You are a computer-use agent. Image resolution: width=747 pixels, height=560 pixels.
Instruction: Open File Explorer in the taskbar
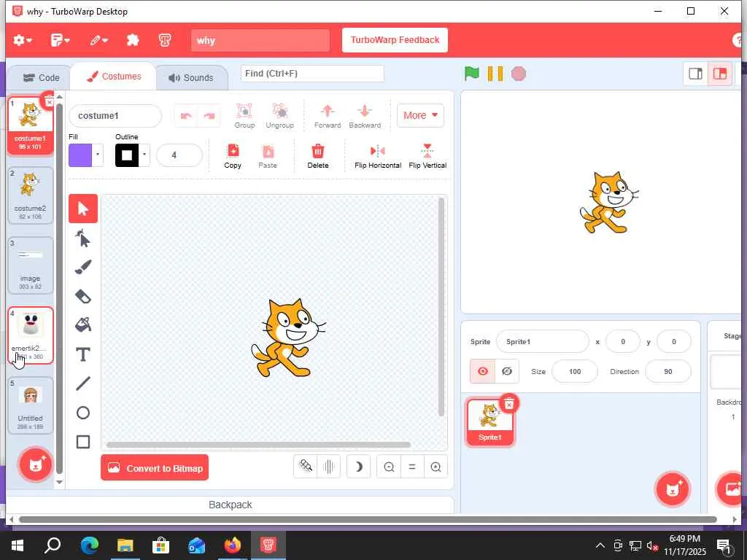pyautogui.click(x=125, y=545)
